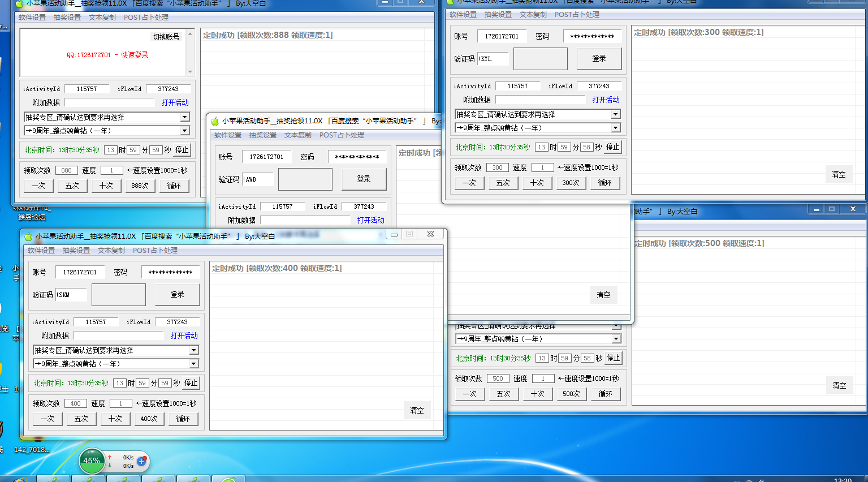Click the green 45% memory ball widget
The width and height of the screenshot is (868, 482).
[92, 461]
